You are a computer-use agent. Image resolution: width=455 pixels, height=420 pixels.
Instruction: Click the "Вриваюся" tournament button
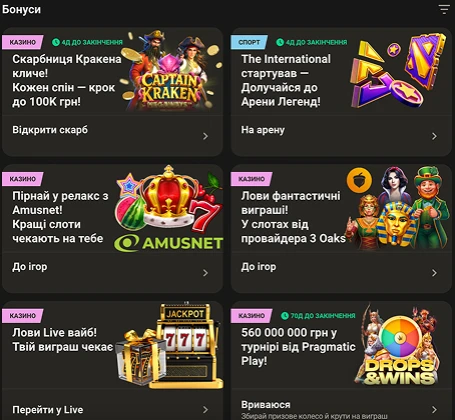point(266,405)
